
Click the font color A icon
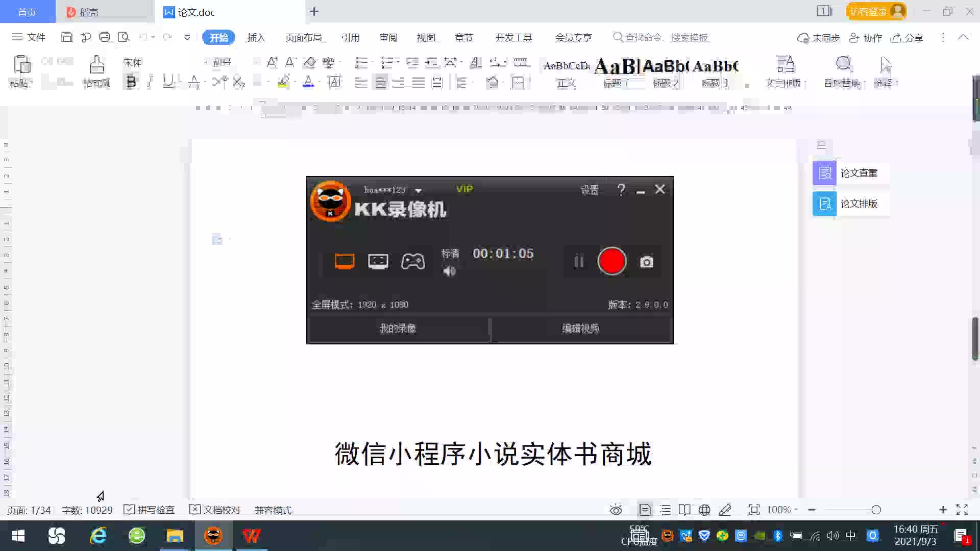308,82
